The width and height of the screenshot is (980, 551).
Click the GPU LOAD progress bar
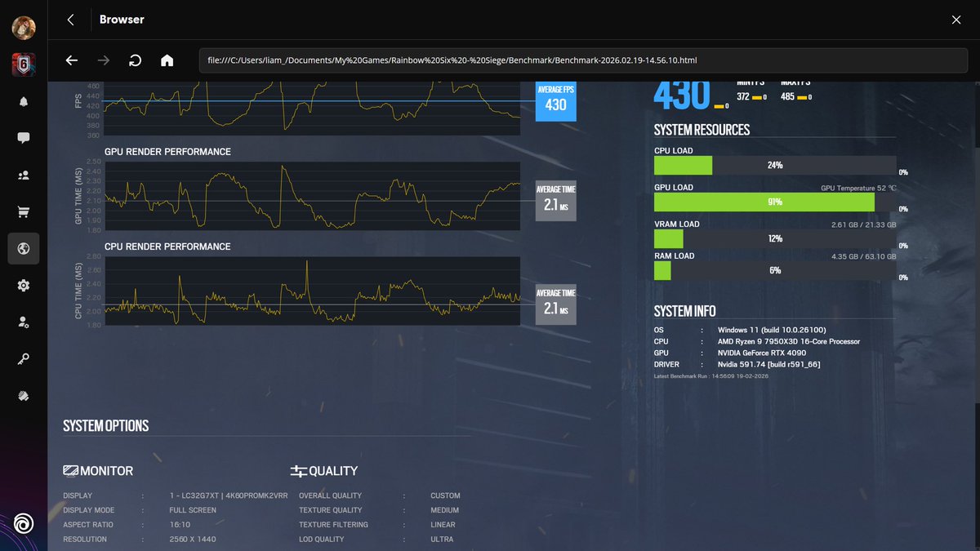(775, 202)
